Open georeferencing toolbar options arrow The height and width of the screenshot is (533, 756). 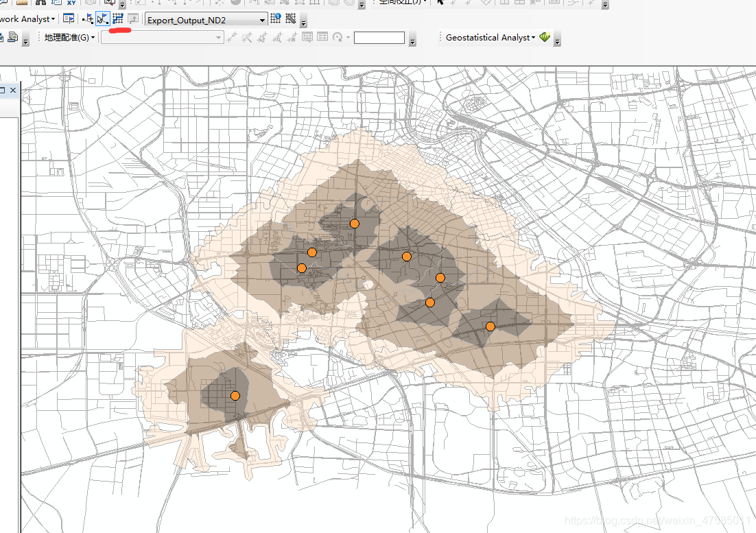pos(412,41)
